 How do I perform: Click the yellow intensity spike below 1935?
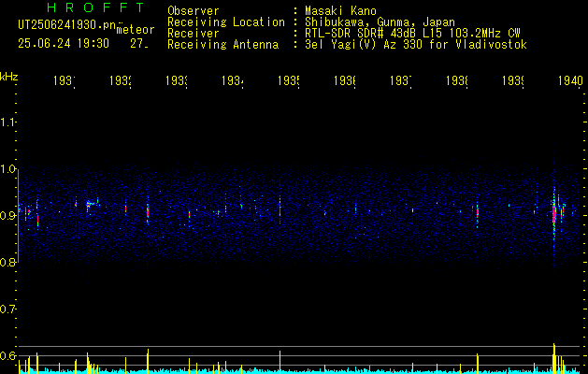point(280,362)
